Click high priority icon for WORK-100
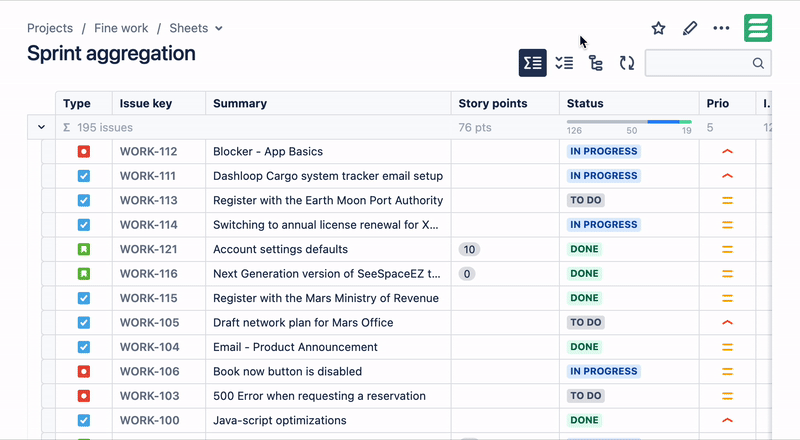 coord(728,421)
